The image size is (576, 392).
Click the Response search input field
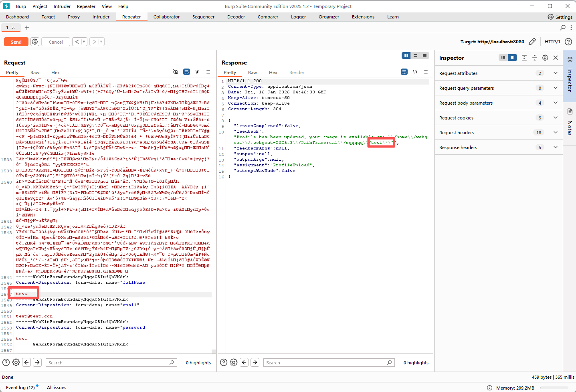(x=325, y=363)
